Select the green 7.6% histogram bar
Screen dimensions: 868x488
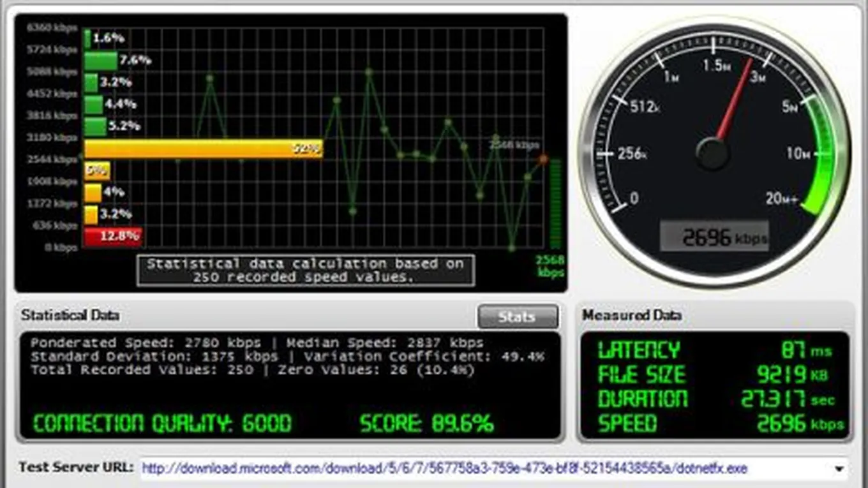101,61
